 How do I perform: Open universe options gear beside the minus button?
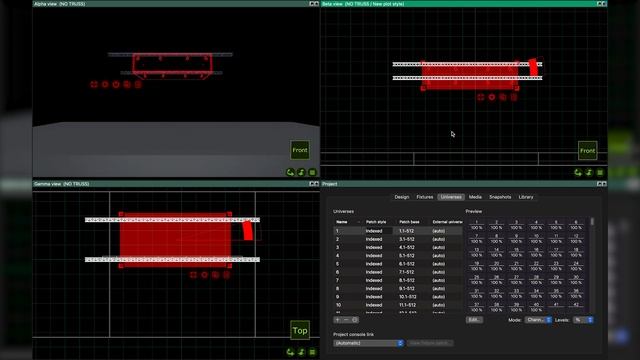pyautogui.click(x=355, y=320)
